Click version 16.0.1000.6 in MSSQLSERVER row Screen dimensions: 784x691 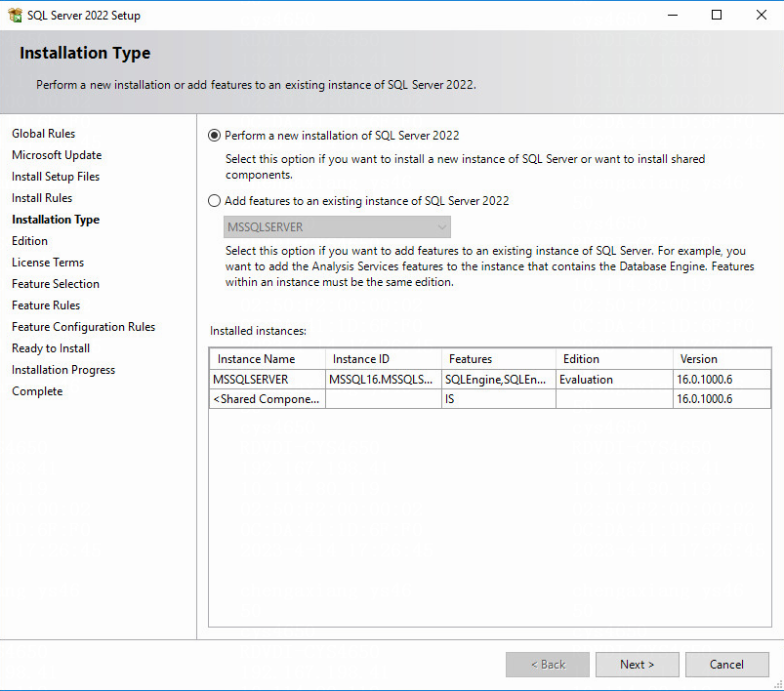point(722,380)
